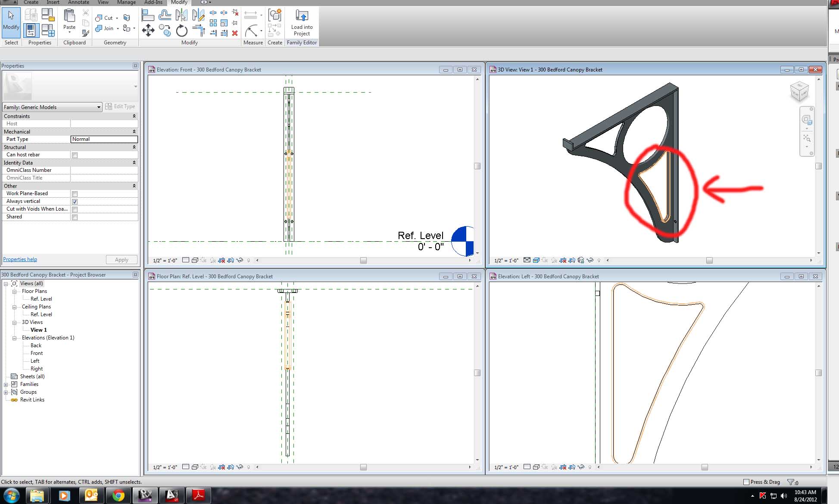Open the Annotate ribbon tab
Viewport: 839px width, 504px height.
click(78, 3)
